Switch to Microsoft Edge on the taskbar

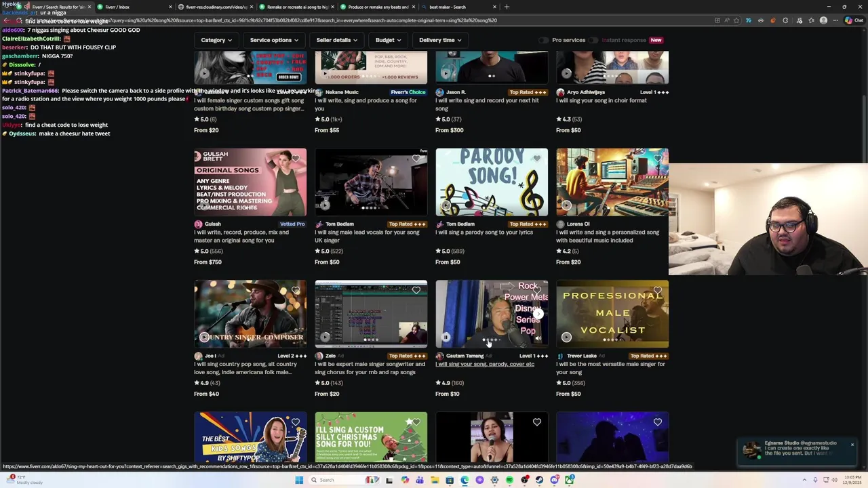point(465,480)
